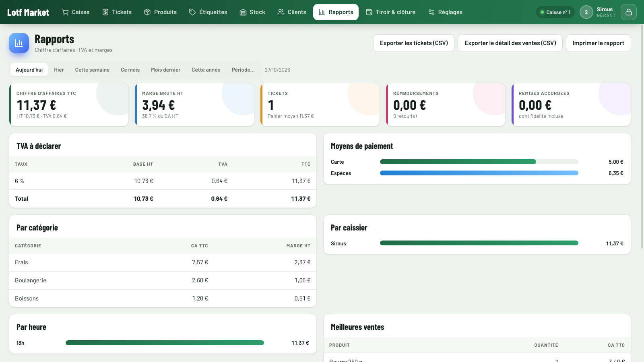Lock the session with padlock icon
644x362 pixels.
(x=629, y=12)
